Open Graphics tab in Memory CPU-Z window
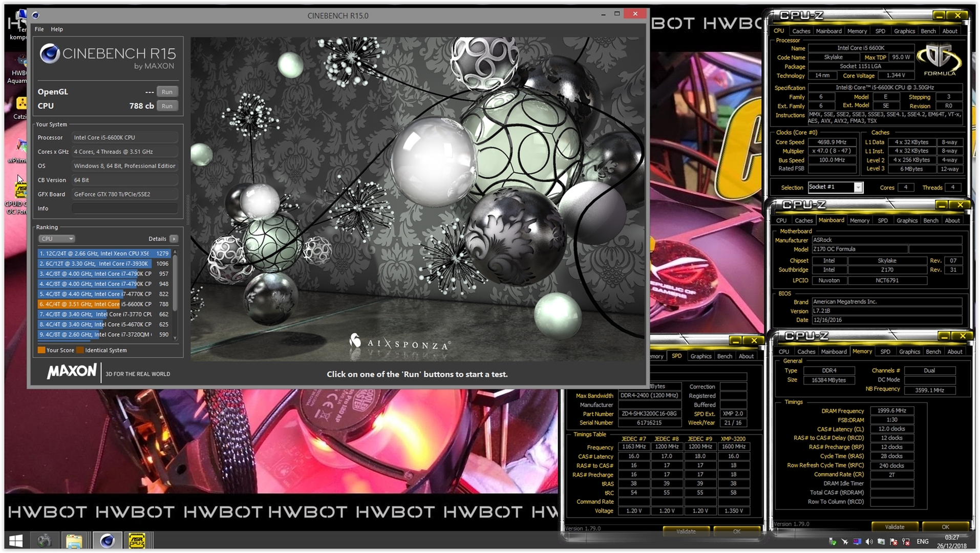The height and width of the screenshot is (553, 980). click(909, 352)
